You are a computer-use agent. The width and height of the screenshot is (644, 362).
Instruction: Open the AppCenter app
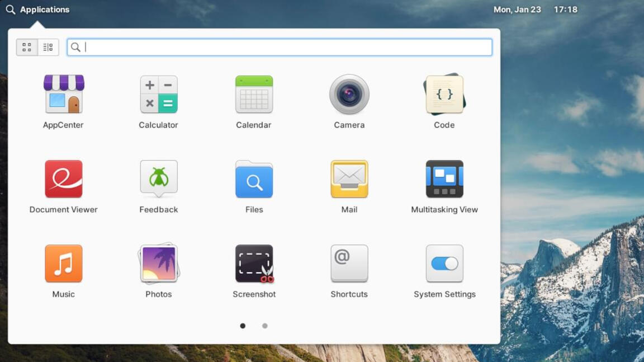click(63, 95)
